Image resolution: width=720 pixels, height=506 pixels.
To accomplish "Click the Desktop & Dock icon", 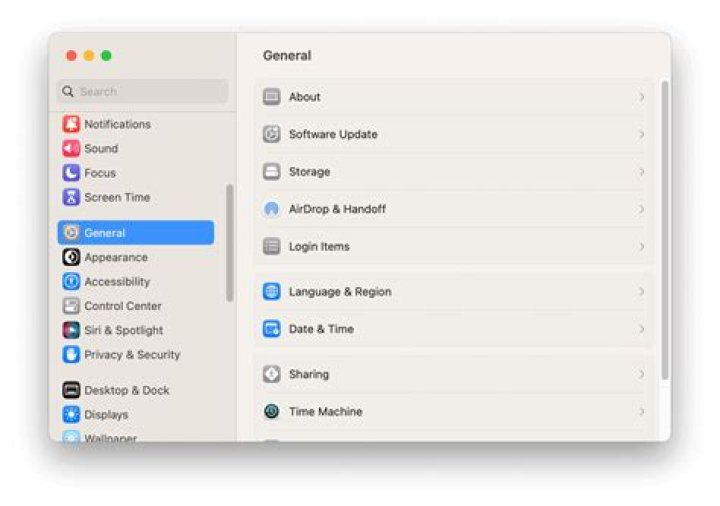I will (x=71, y=390).
